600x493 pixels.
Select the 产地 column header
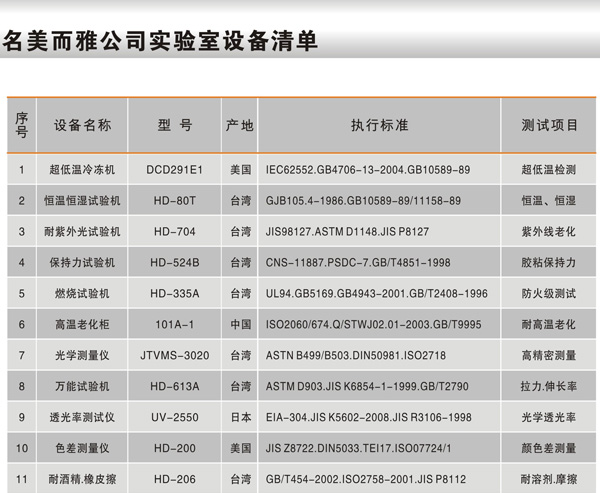(240, 125)
